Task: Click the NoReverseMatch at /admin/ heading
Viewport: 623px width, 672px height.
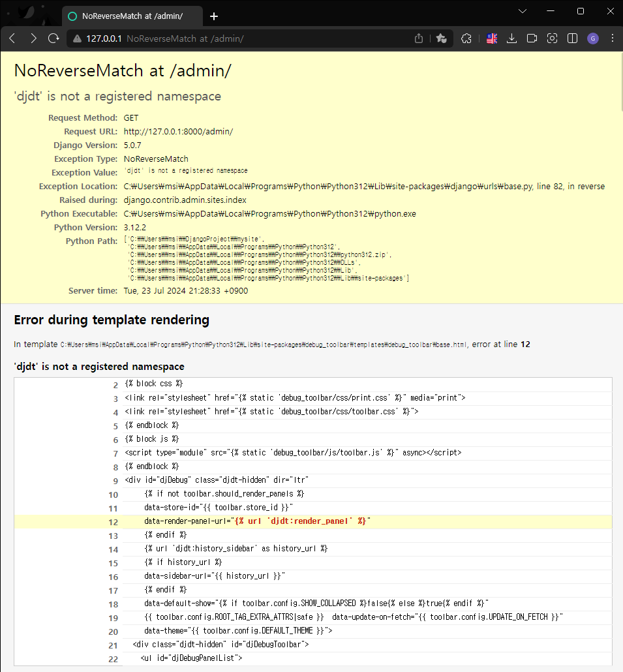Action: (x=123, y=70)
